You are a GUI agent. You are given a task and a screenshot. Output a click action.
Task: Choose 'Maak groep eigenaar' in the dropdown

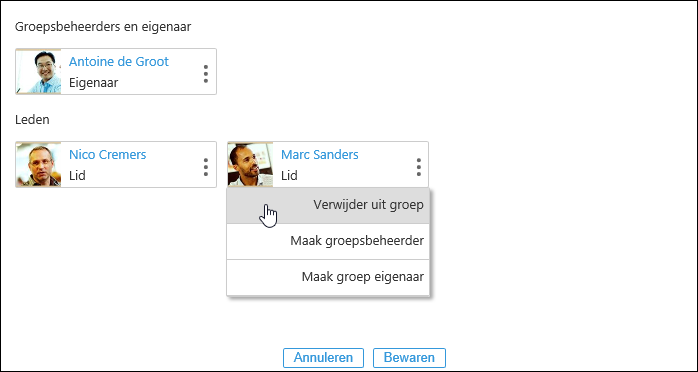coord(328,277)
